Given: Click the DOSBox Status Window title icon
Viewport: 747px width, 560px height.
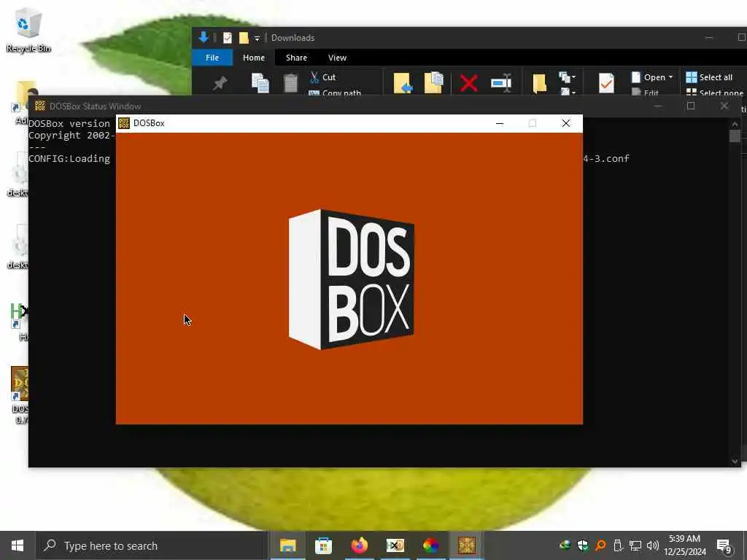Looking at the screenshot, I should tap(40, 106).
